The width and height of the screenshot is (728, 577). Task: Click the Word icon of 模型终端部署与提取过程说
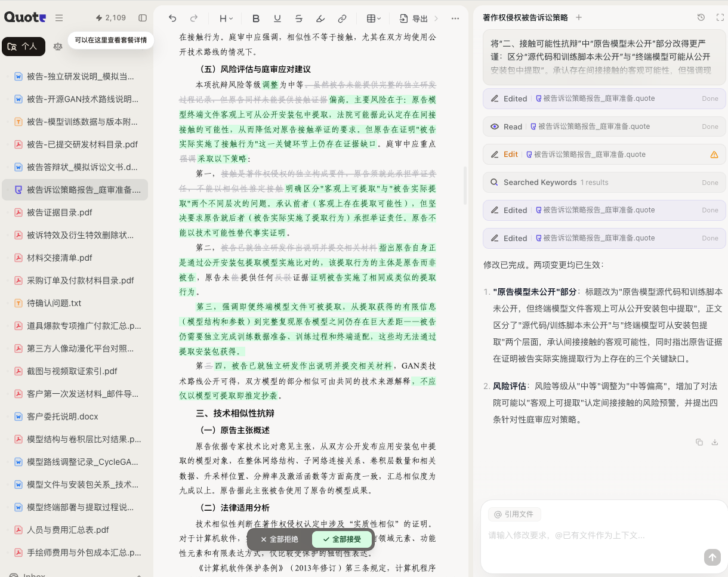tap(18, 507)
